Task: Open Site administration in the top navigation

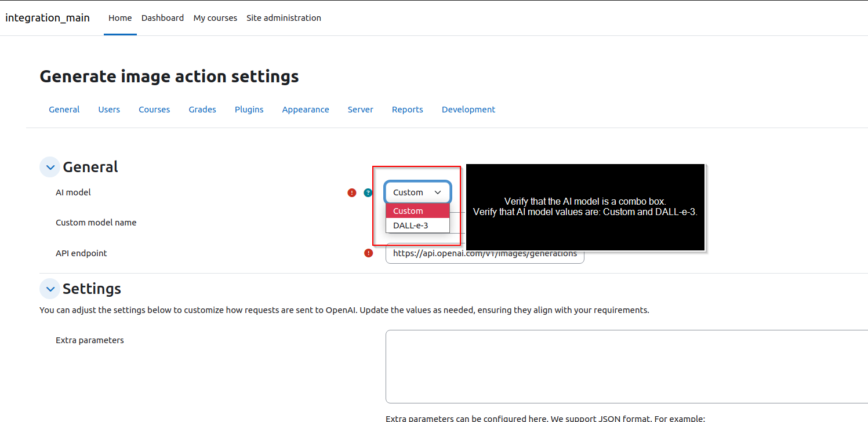Action: 284,18
